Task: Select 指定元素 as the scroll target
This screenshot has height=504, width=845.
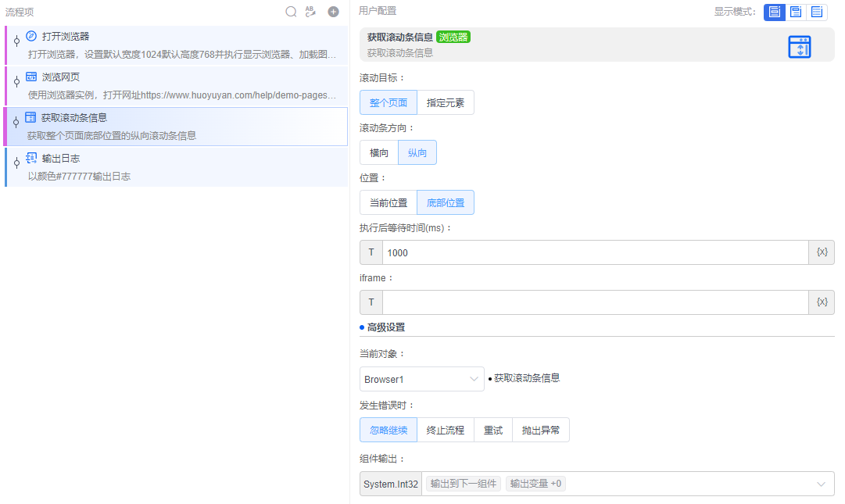Action: point(446,102)
